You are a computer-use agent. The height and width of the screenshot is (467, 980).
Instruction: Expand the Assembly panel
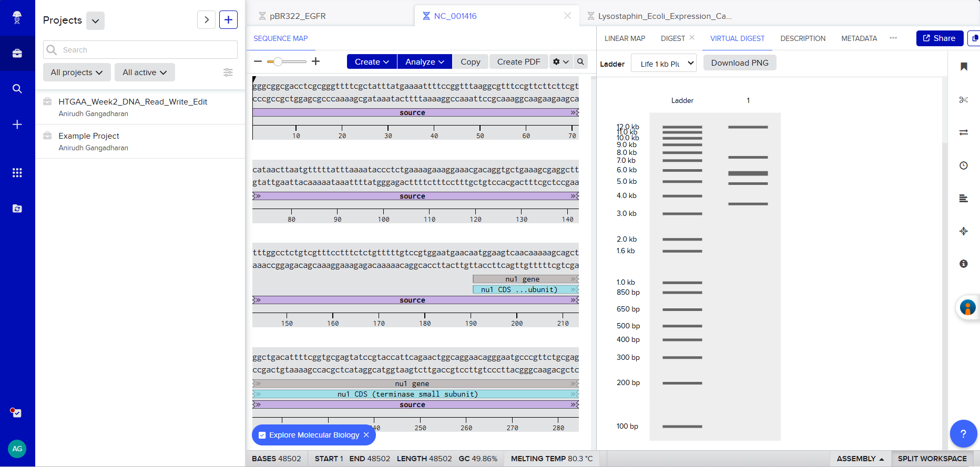(x=860, y=459)
